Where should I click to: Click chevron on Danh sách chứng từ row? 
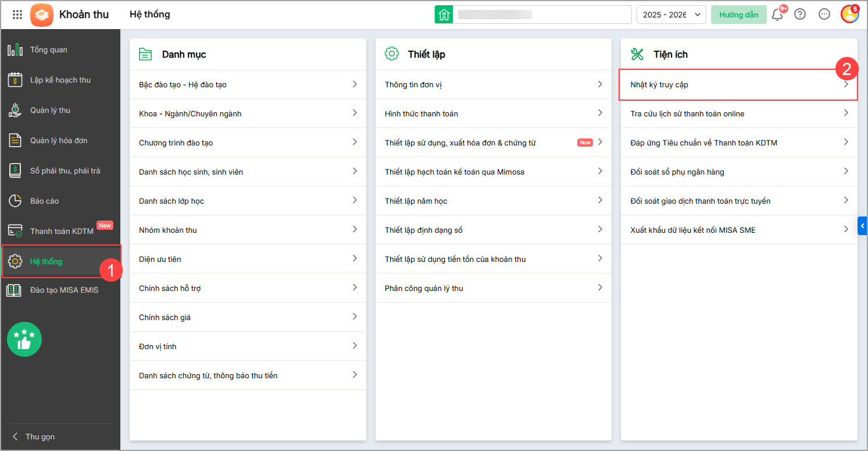(355, 375)
